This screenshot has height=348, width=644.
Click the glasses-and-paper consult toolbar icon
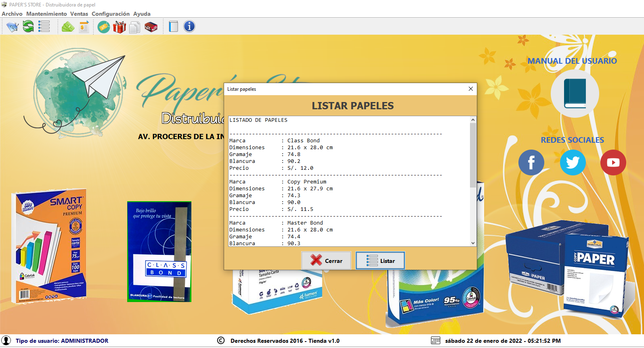click(x=13, y=27)
